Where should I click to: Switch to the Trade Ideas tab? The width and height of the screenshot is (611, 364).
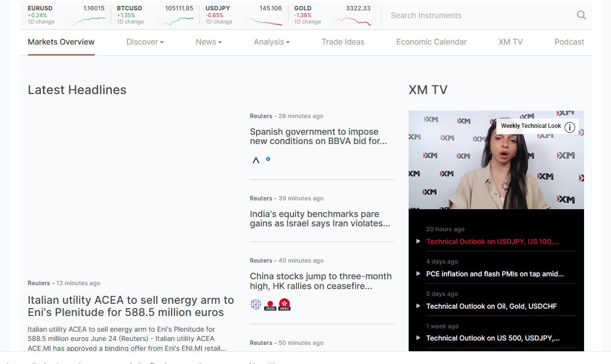tap(343, 42)
